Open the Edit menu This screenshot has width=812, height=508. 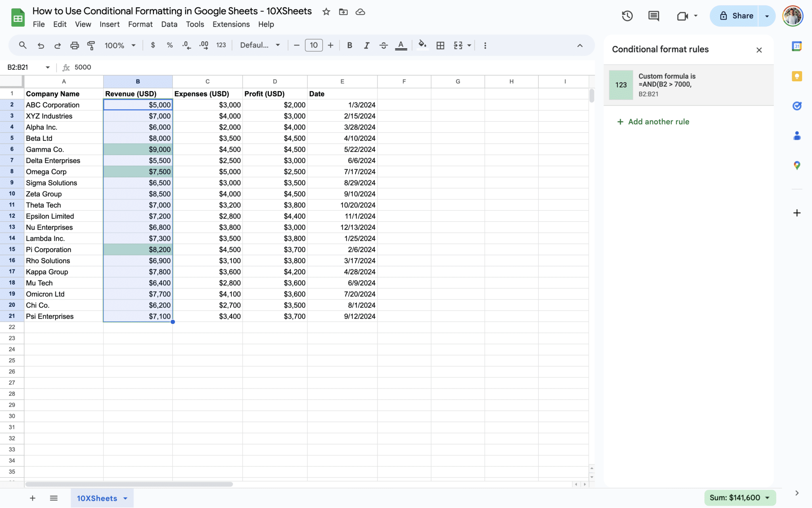60,24
